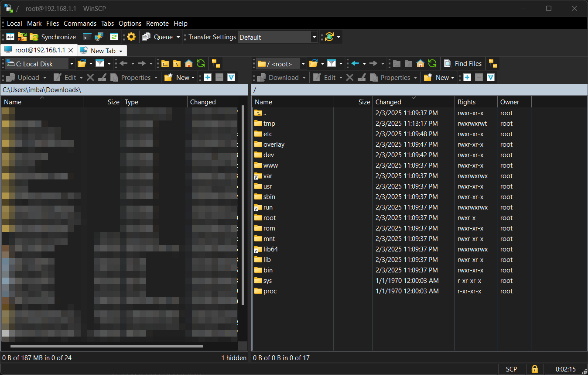Viewport: 588px width, 375px height.
Task: Expand the Transfer Settings Default dropdown
Action: (314, 37)
